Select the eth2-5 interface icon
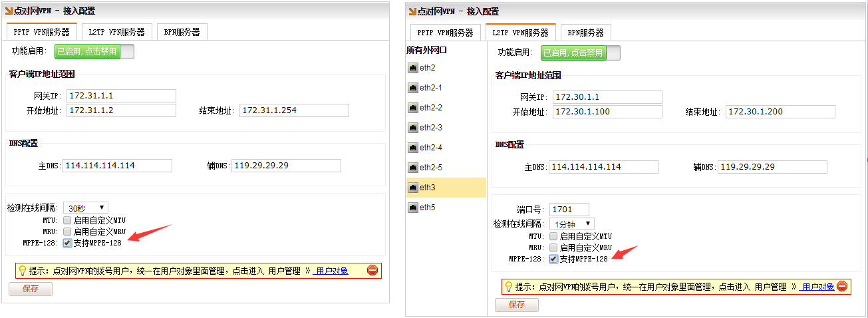The height and width of the screenshot is (318, 868). pyautogui.click(x=413, y=168)
